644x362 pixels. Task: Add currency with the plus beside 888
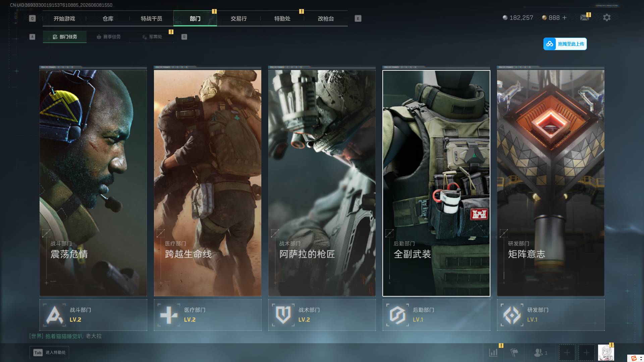click(565, 18)
